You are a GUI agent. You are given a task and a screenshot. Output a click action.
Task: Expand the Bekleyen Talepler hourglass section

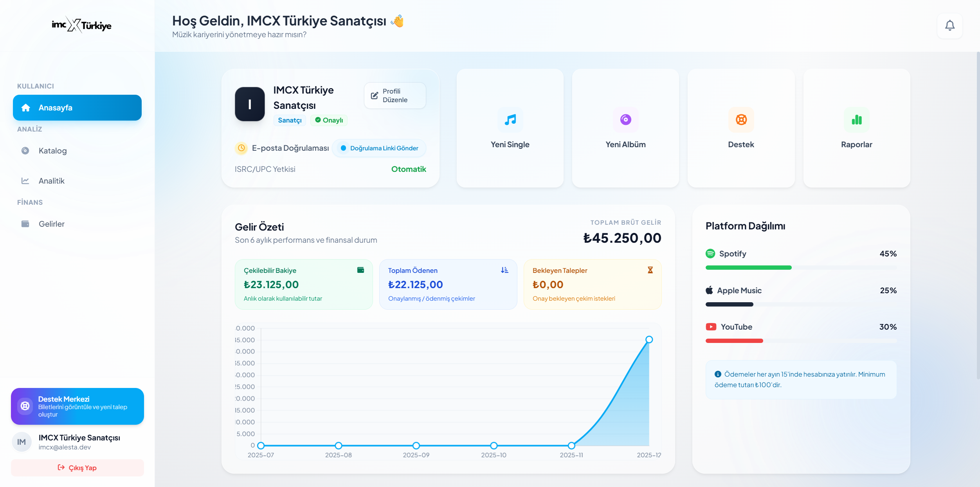(x=650, y=270)
